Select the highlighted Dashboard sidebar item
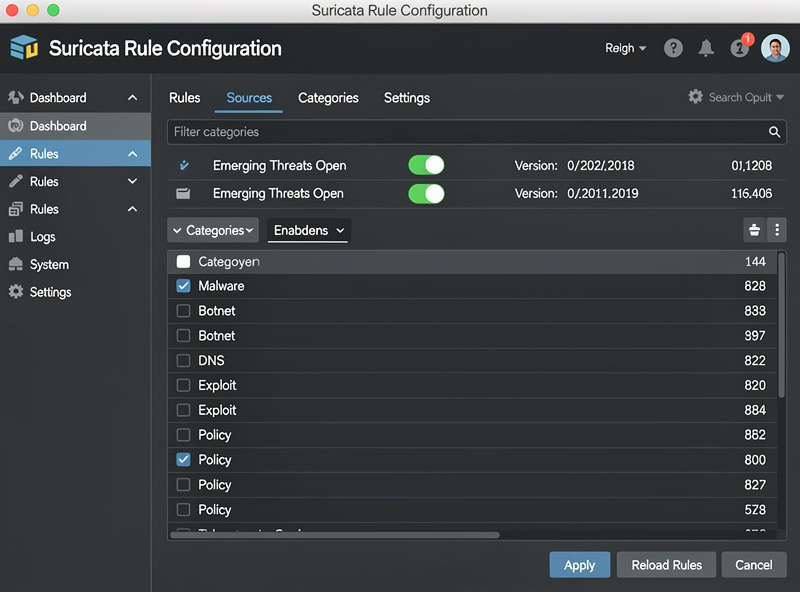The image size is (800, 592). (x=75, y=126)
